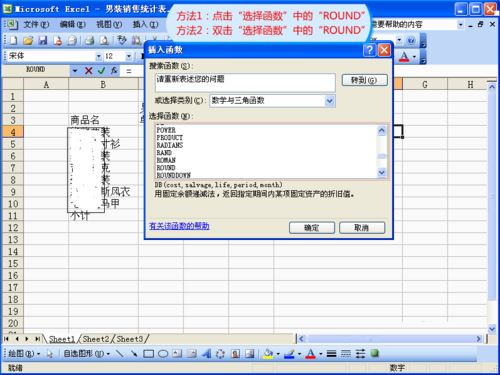Image resolution: width=500 pixels, height=375 pixels.
Task: Select ROMAN in the function list
Action: point(166,160)
